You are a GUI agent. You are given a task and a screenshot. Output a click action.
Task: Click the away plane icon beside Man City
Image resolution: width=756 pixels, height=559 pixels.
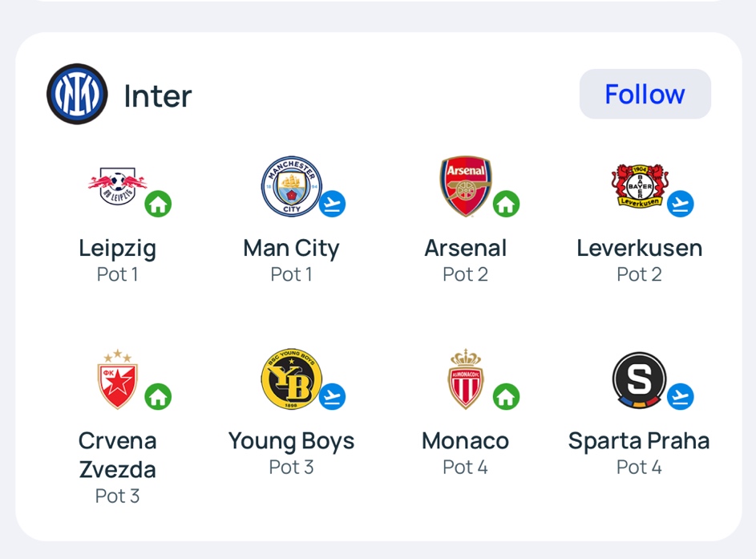pyautogui.click(x=332, y=204)
